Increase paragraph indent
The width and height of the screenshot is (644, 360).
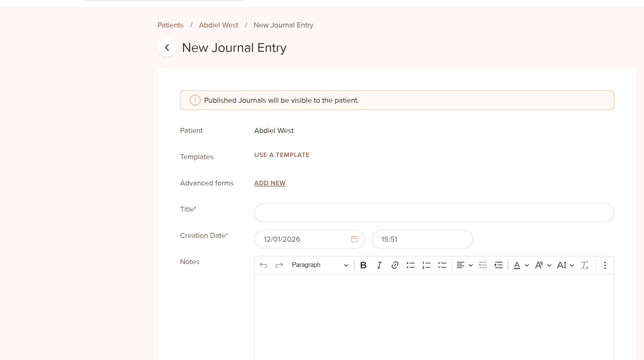click(x=499, y=265)
